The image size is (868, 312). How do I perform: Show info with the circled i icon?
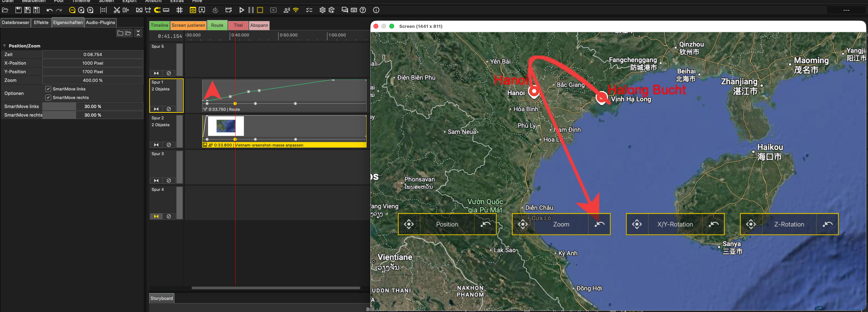376,10
